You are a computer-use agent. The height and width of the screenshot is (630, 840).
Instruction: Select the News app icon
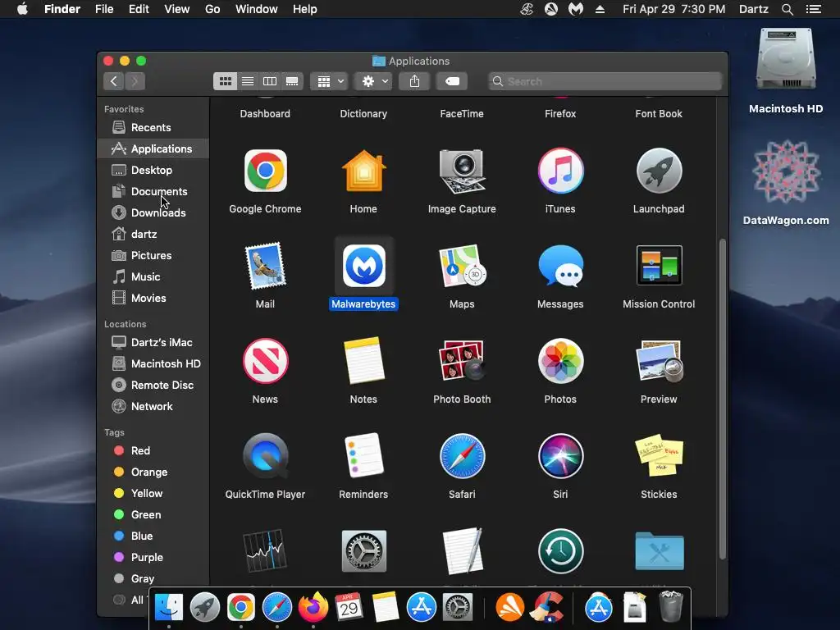pos(265,361)
